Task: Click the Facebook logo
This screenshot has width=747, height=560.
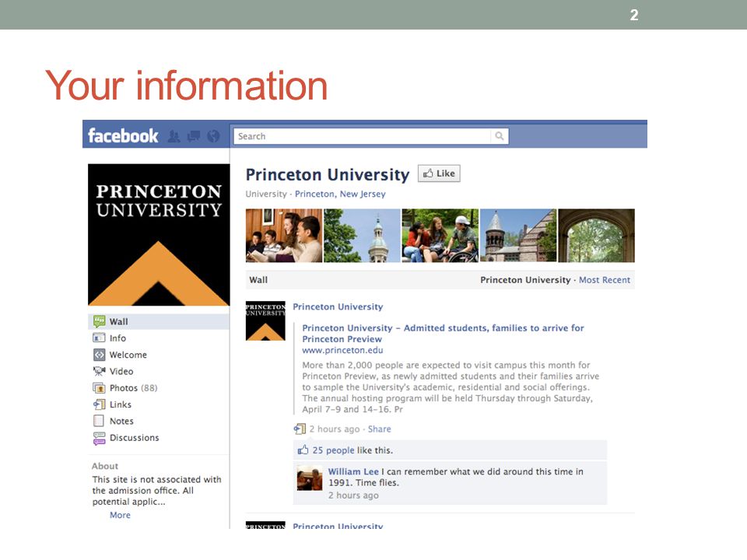Action: tap(123, 135)
